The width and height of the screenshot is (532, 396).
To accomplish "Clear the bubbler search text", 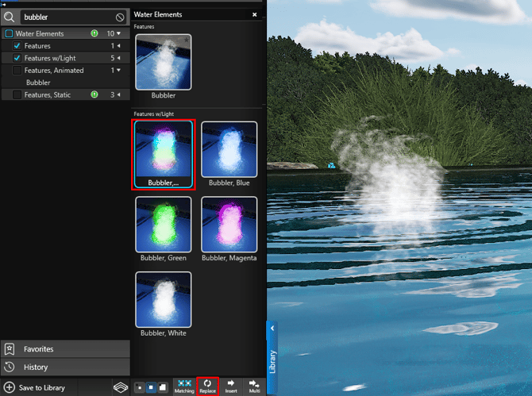I will pyautogui.click(x=120, y=17).
